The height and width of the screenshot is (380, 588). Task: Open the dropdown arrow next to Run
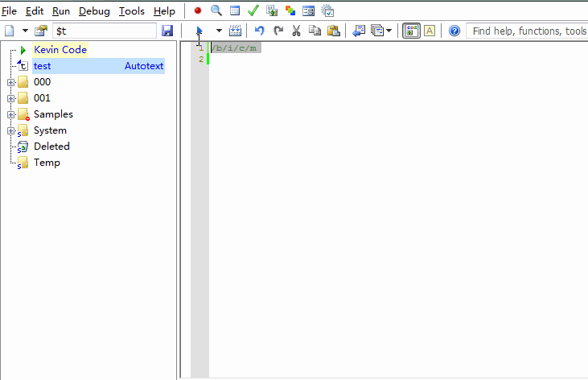point(219,31)
